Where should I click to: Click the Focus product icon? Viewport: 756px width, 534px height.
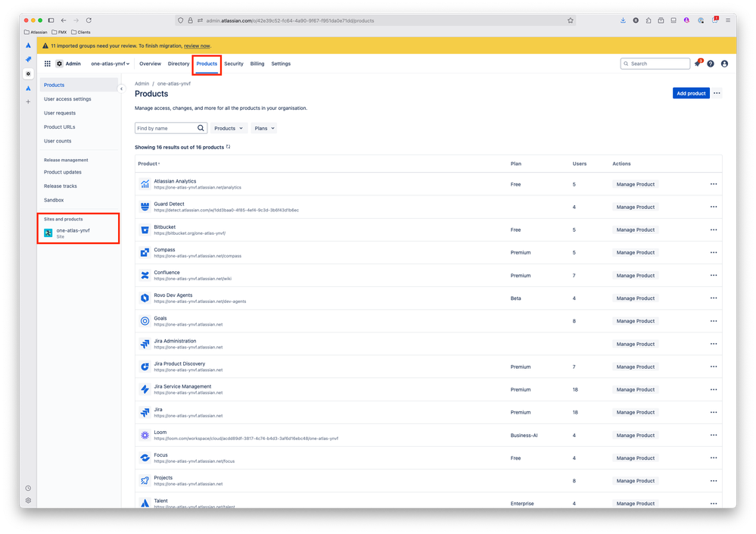145,457
